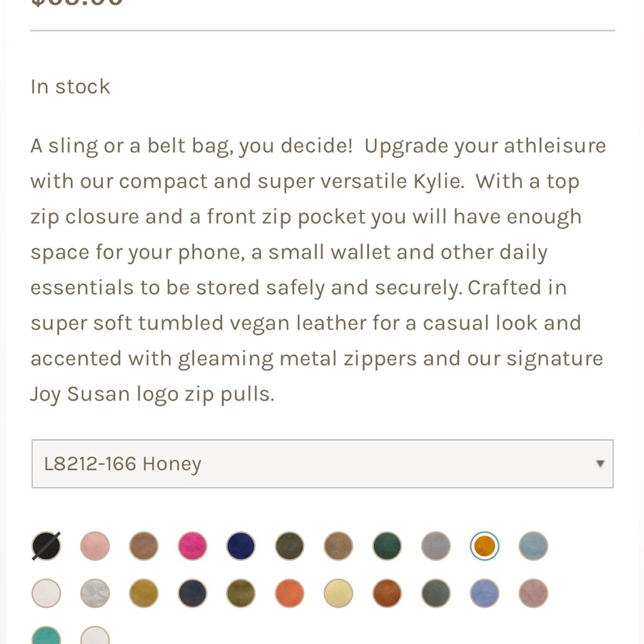
Task: Select the white swatch starting second row
Action: coord(46,593)
